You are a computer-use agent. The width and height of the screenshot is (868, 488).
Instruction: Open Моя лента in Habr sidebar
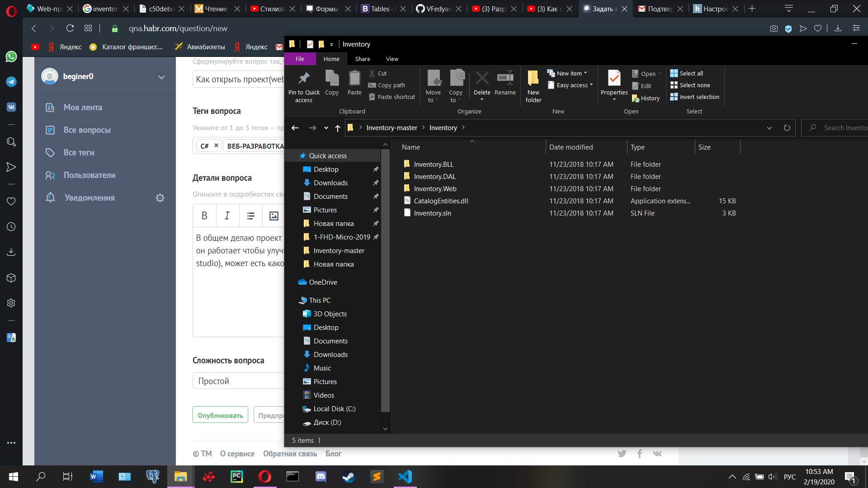[83, 108]
